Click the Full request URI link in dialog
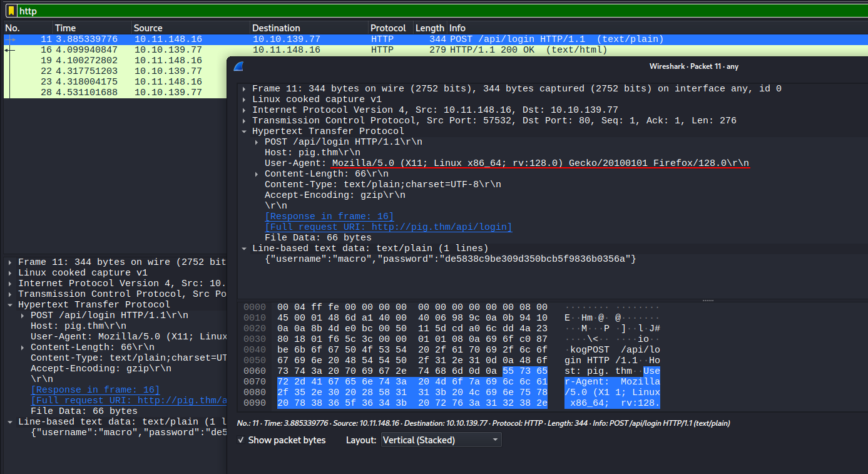Image resolution: width=868 pixels, height=474 pixels. tap(388, 227)
